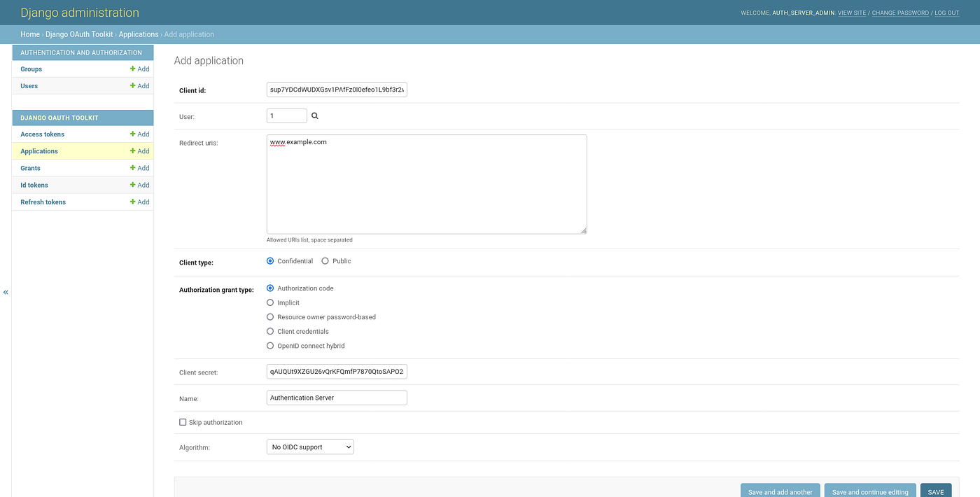
Task: Go to Home via the breadcrumb
Action: [x=30, y=34]
